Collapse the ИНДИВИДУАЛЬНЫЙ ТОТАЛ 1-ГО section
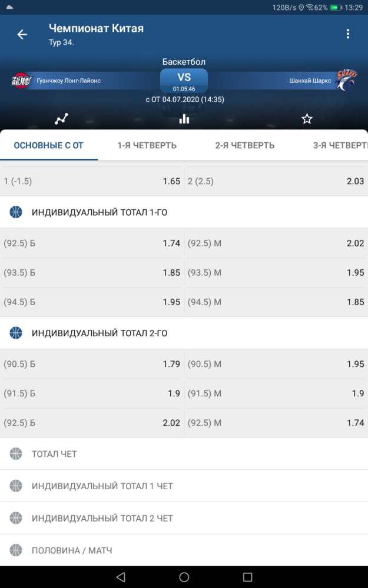368x588 pixels. pyautogui.click(x=184, y=212)
